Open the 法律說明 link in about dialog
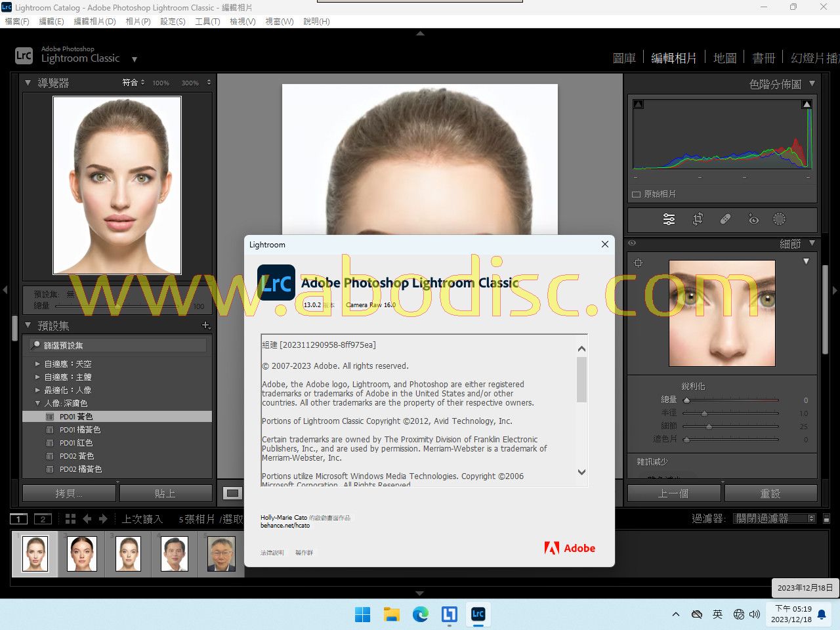Viewport: 840px width, 630px height. (x=272, y=553)
